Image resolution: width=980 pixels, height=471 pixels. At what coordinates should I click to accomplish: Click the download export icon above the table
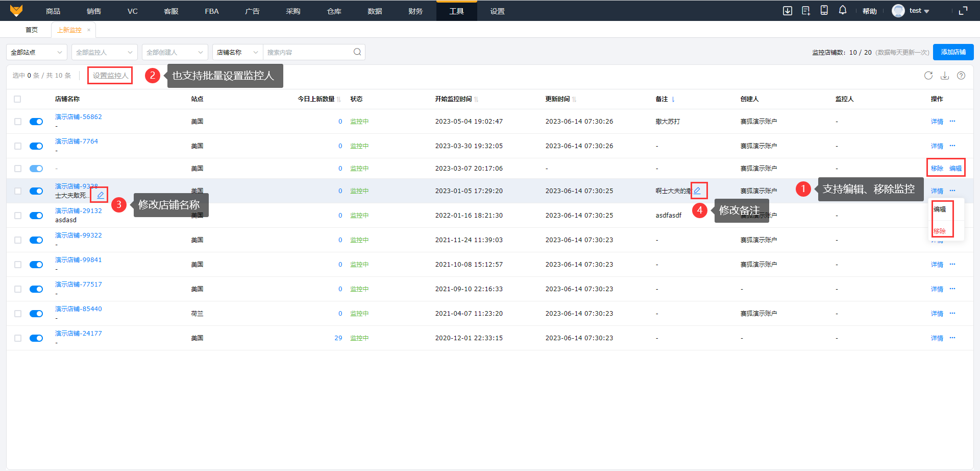[945, 76]
